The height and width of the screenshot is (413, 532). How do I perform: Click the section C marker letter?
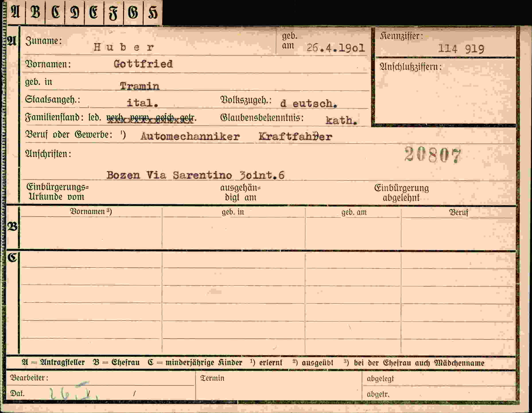click(12, 257)
